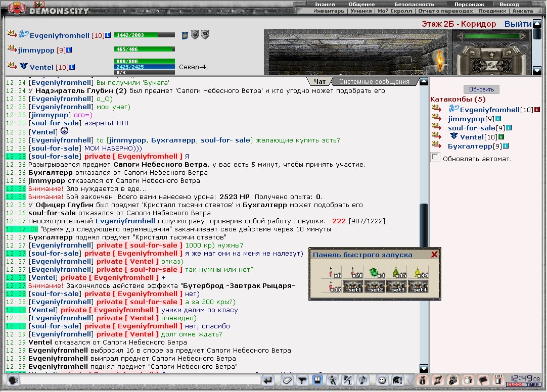Enable the Обновлять автомат. checkbox

pyautogui.click(x=435, y=158)
